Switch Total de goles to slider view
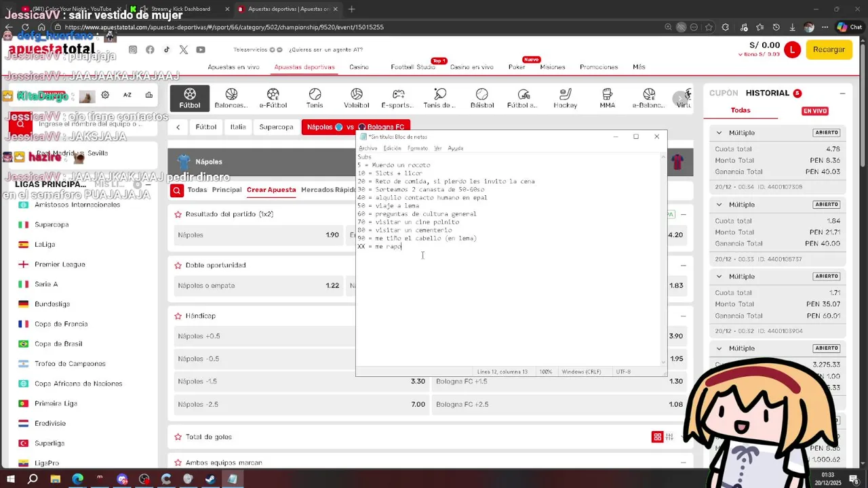Image resolution: width=868 pixels, height=488 pixels. pos(669,437)
